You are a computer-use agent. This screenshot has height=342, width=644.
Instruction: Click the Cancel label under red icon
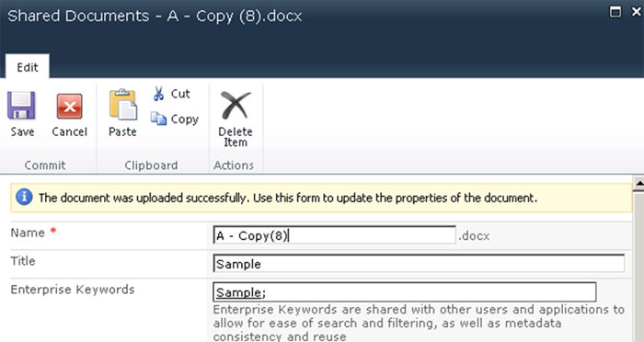pos(69,131)
